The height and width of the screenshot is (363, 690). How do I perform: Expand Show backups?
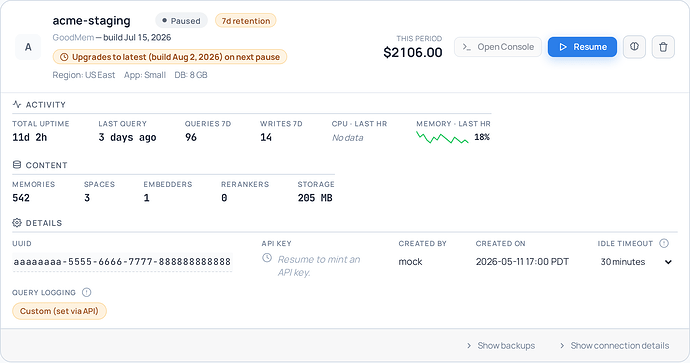(501, 345)
